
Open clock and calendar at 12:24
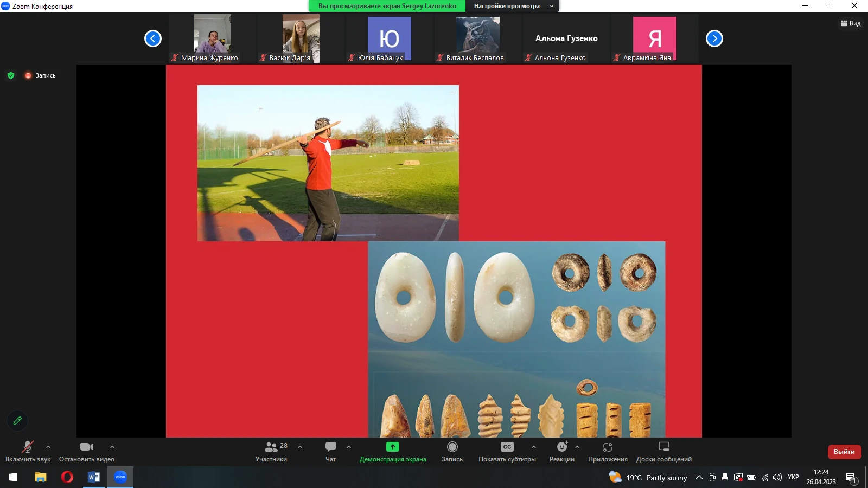(821, 477)
